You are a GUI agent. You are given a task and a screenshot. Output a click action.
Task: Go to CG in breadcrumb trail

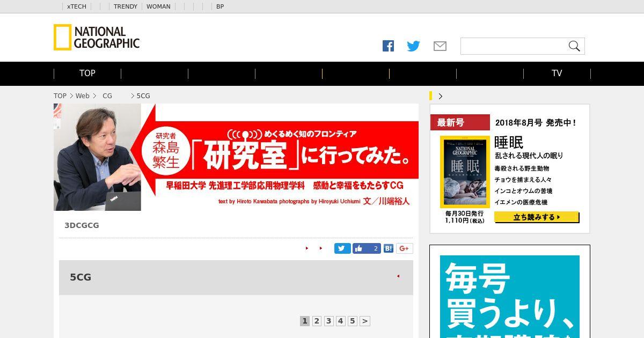click(x=107, y=96)
